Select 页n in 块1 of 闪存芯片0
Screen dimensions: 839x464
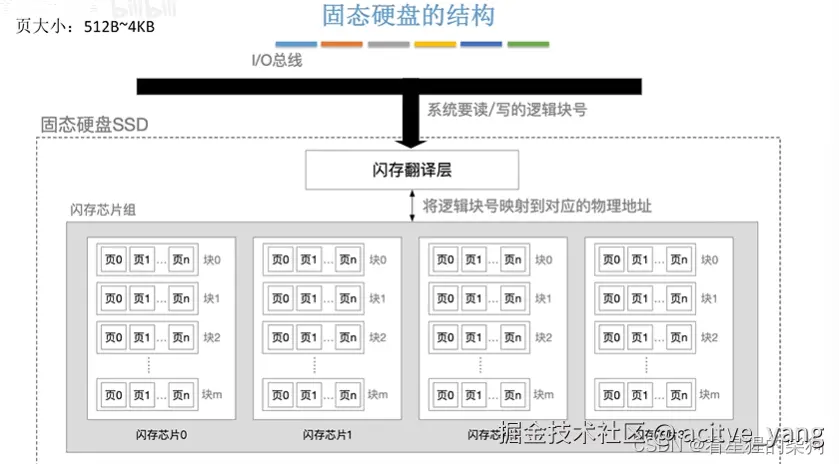point(181,298)
